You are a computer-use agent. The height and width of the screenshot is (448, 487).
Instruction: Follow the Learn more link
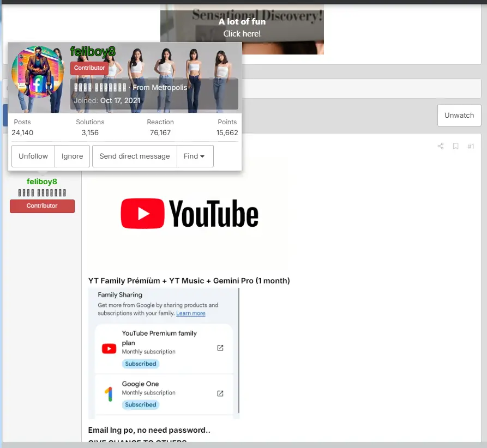[191, 313]
